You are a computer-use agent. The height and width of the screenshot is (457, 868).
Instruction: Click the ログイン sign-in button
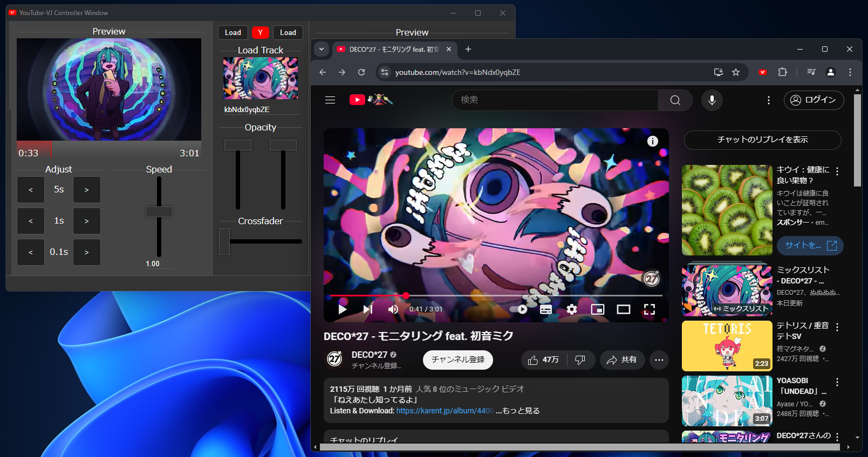[x=814, y=100]
